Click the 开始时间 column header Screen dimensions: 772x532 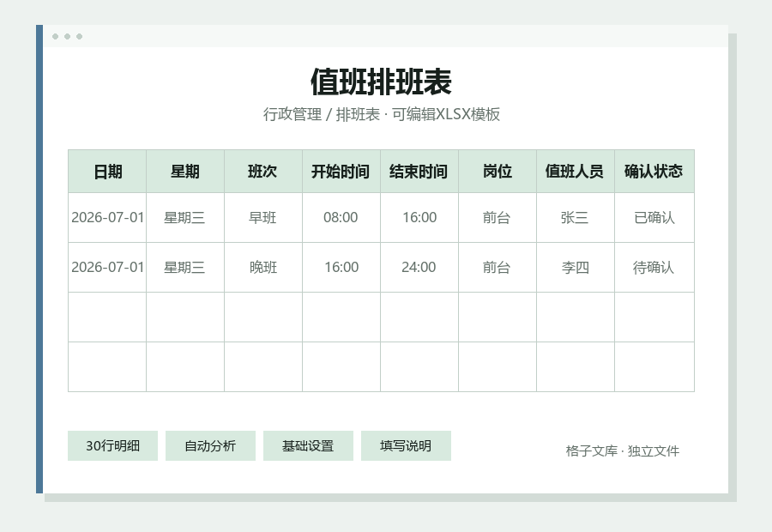(x=341, y=172)
